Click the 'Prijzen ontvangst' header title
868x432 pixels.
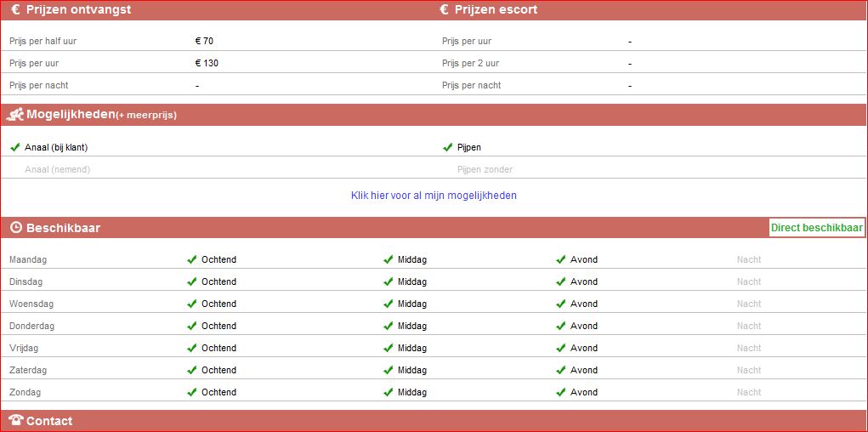pyautogui.click(x=78, y=9)
